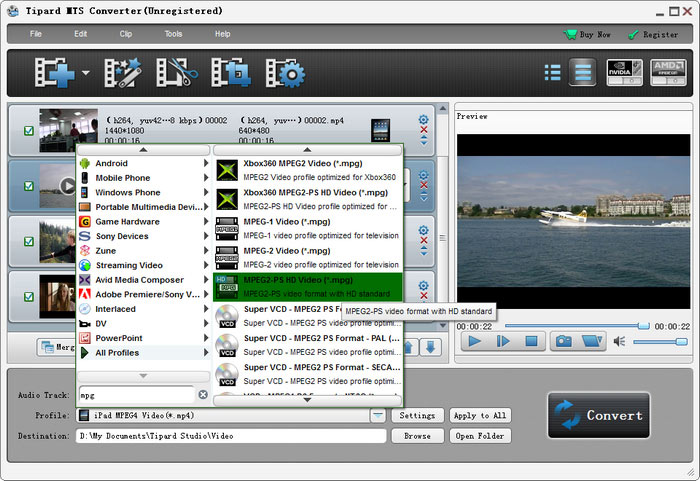The height and width of the screenshot is (481, 700).
Task: Switch to list view mode icon
Action: [x=553, y=72]
